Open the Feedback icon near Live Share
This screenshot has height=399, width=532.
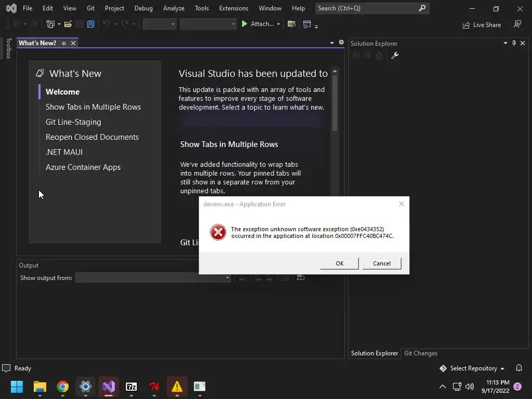click(x=517, y=24)
